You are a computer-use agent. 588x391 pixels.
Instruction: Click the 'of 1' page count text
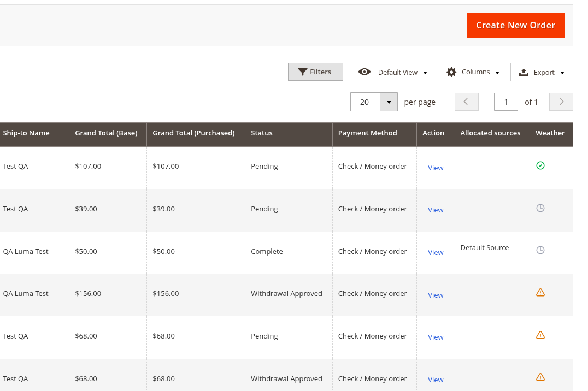pos(531,102)
